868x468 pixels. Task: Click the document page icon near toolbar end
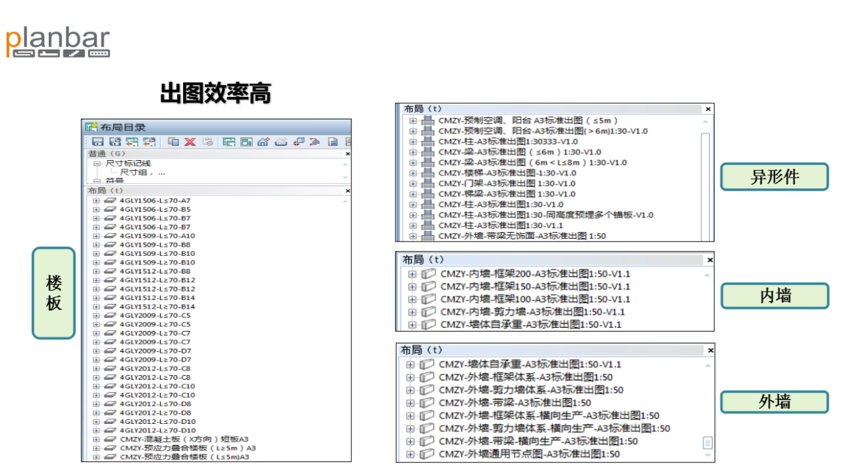click(x=333, y=142)
